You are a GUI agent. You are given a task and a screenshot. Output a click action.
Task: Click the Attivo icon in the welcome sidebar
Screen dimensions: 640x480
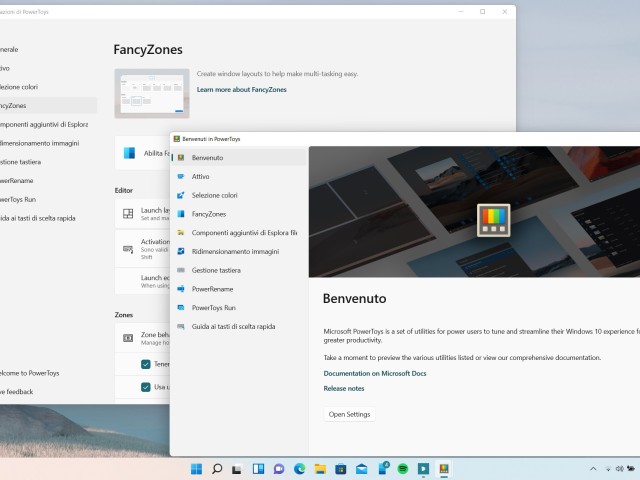point(180,176)
